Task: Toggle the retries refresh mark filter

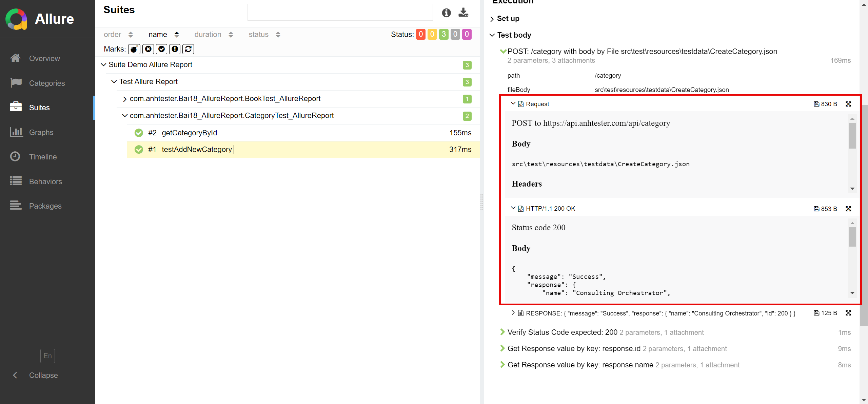Action: point(188,49)
